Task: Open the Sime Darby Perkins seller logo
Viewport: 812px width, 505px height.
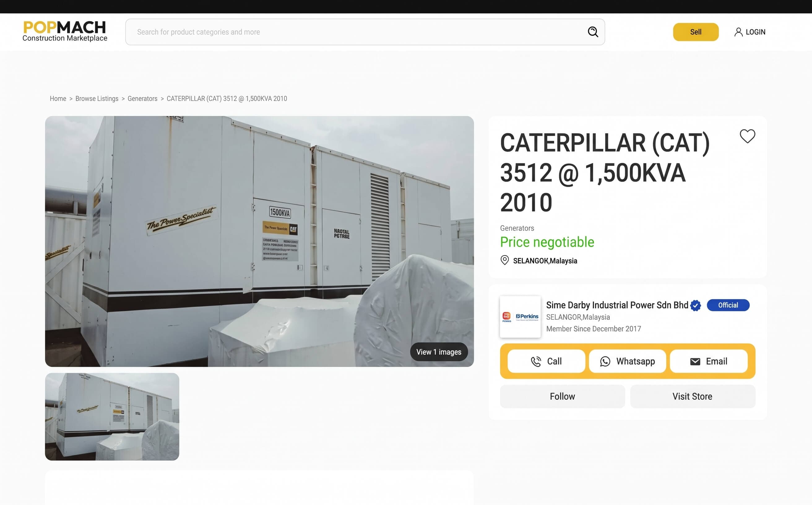Action: 520,317
